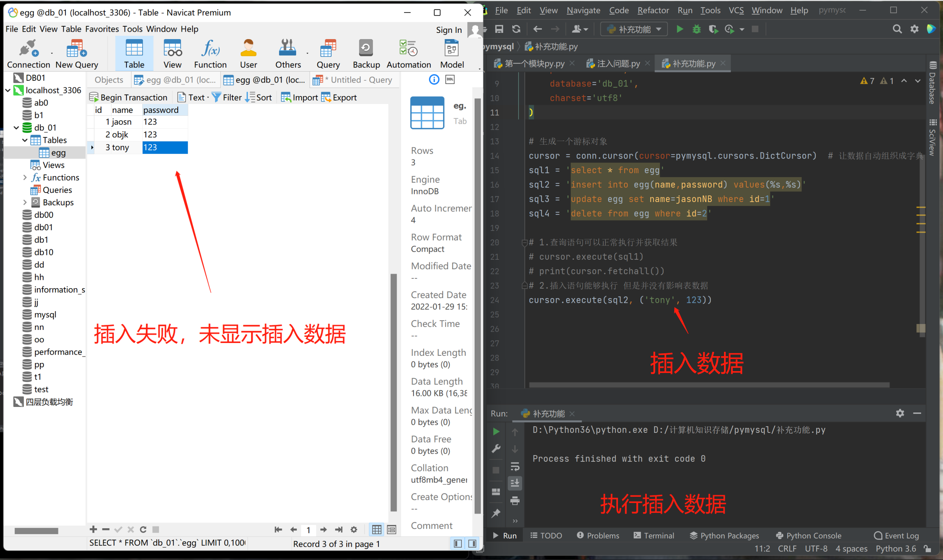
Task: Collapse the db_01 database node
Action: tap(16, 127)
